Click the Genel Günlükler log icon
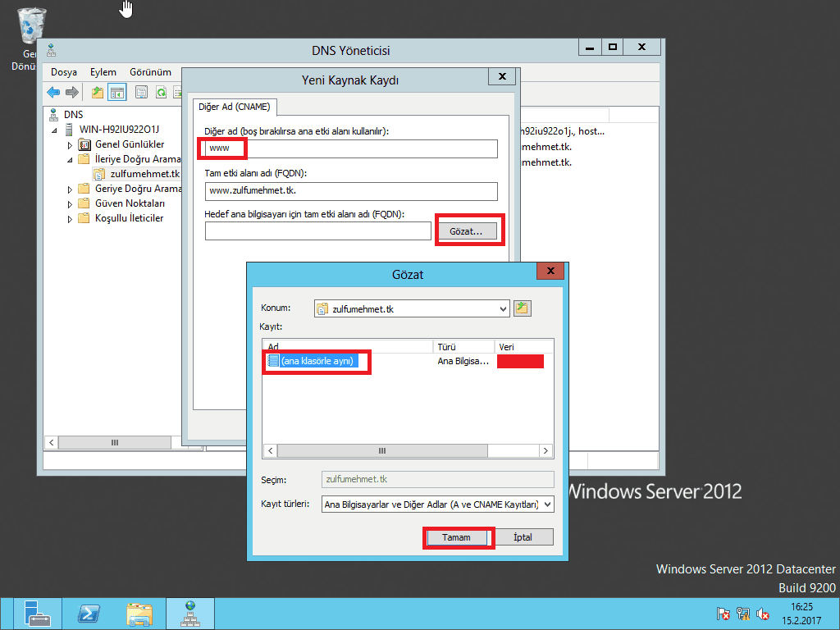The height and width of the screenshot is (630, 840). [x=84, y=144]
